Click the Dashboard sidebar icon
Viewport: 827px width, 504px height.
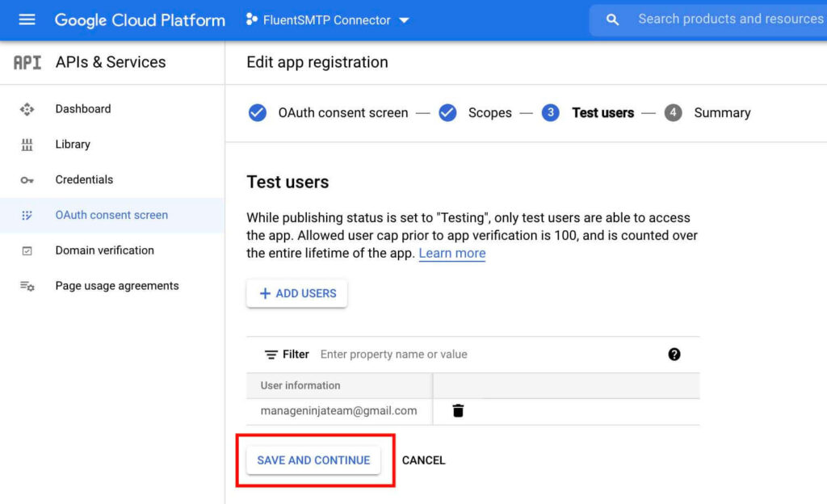click(27, 109)
